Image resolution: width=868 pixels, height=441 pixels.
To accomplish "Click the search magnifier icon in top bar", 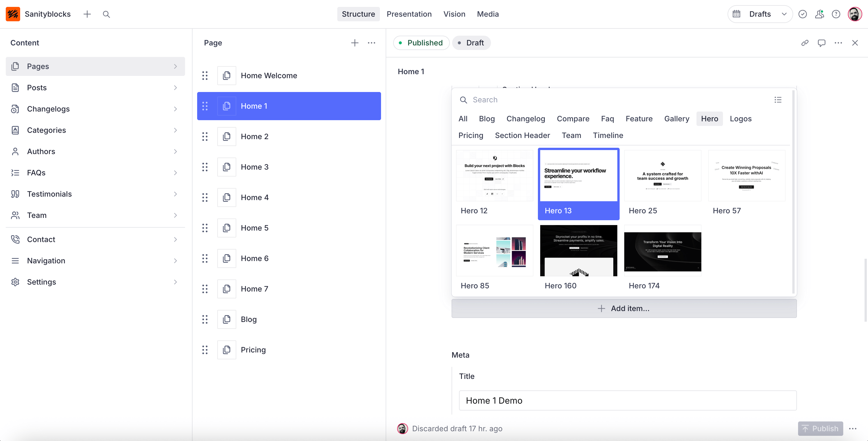I will pos(106,14).
